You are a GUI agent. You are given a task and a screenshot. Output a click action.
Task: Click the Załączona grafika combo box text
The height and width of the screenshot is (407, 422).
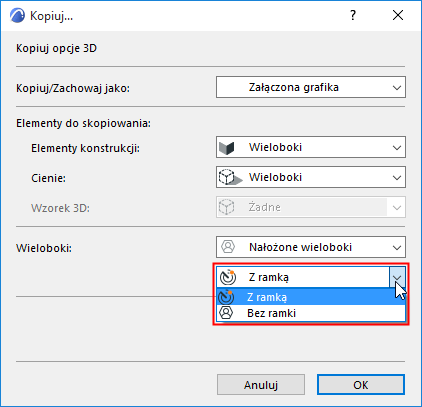(294, 87)
